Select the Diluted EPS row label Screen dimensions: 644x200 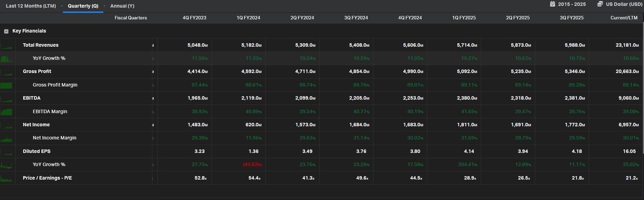pos(37,151)
